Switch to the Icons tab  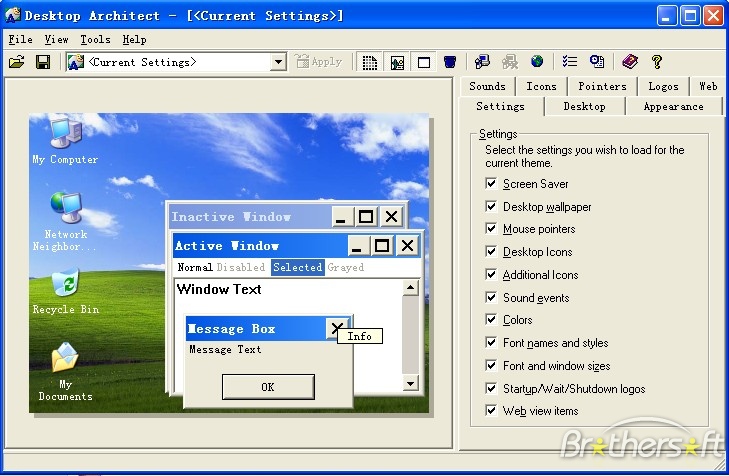pyautogui.click(x=541, y=86)
